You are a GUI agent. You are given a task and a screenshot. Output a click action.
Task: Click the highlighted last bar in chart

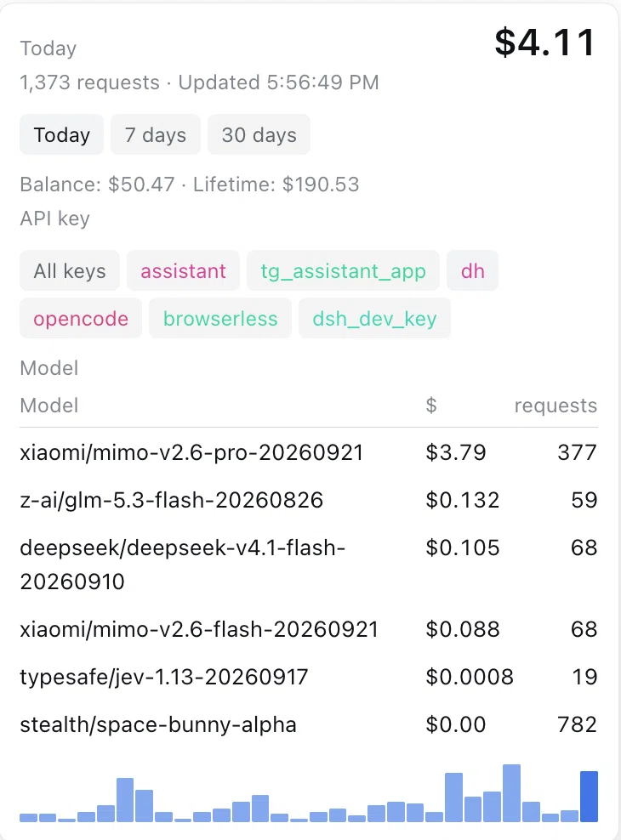pyautogui.click(x=589, y=796)
